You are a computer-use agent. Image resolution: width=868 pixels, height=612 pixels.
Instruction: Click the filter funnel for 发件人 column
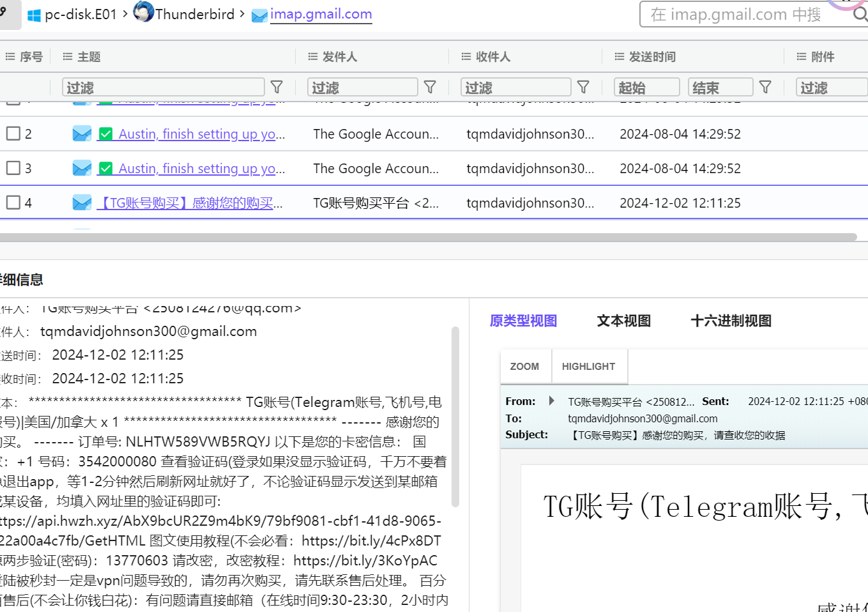click(430, 87)
